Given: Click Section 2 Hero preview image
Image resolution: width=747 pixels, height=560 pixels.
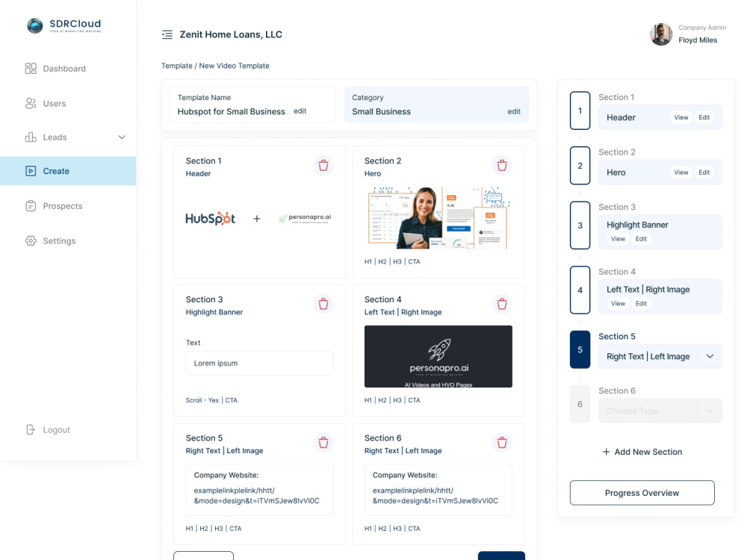Looking at the screenshot, I should click(438, 217).
